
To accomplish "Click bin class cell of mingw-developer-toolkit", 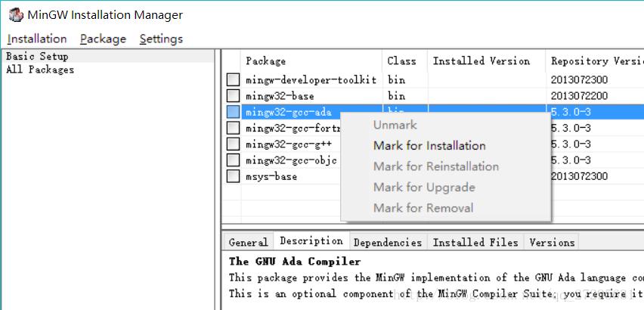I will [x=396, y=79].
